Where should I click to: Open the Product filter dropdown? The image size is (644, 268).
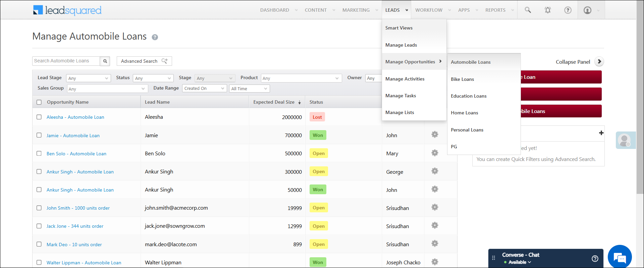[x=301, y=78]
